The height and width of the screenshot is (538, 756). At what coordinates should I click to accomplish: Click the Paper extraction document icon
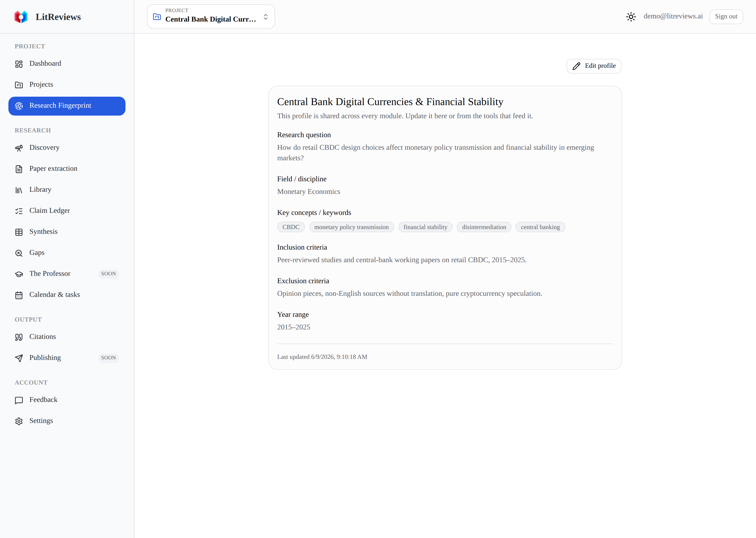pos(19,169)
